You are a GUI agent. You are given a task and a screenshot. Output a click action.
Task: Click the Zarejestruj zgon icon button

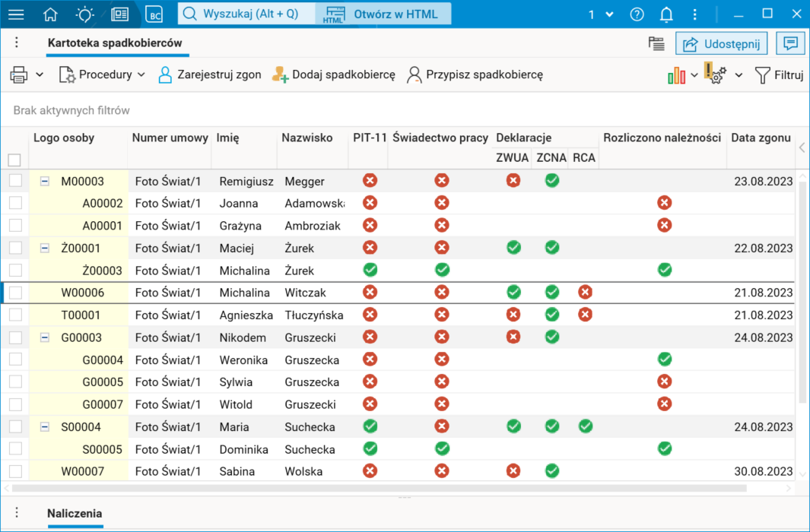(x=165, y=74)
